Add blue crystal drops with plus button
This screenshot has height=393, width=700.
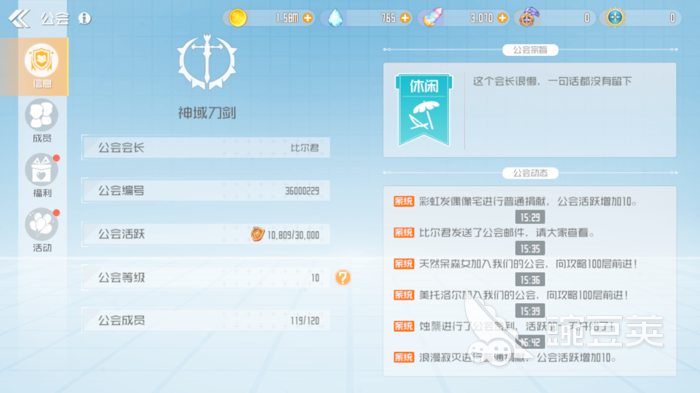[x=405, y=18]
